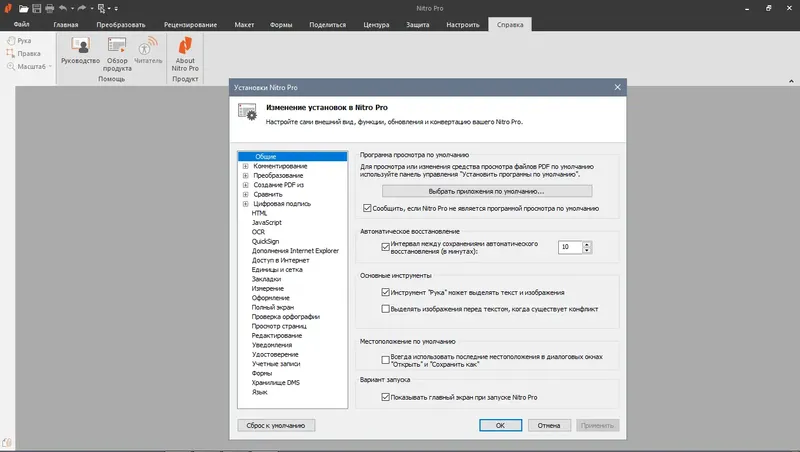Switch to the Преобразовать tab
Image resolution: width=800 pixels, height=452 pixels.
[x=121, y=24]
